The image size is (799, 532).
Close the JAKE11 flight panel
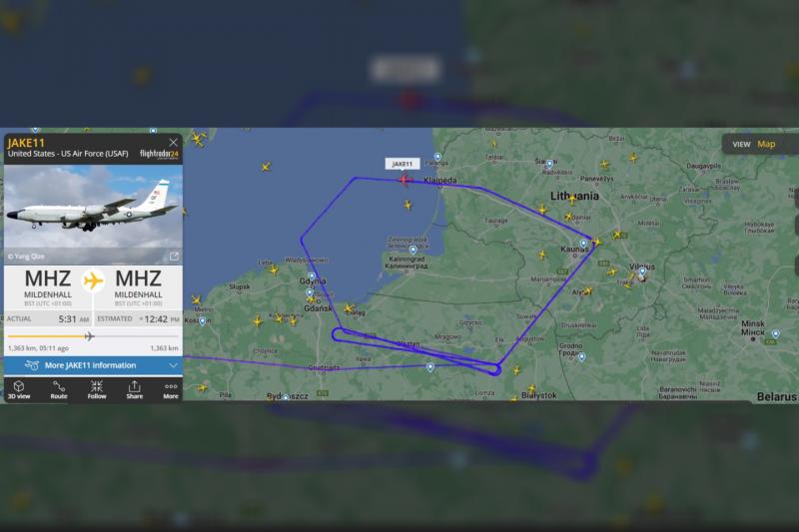tap(173, 142)
